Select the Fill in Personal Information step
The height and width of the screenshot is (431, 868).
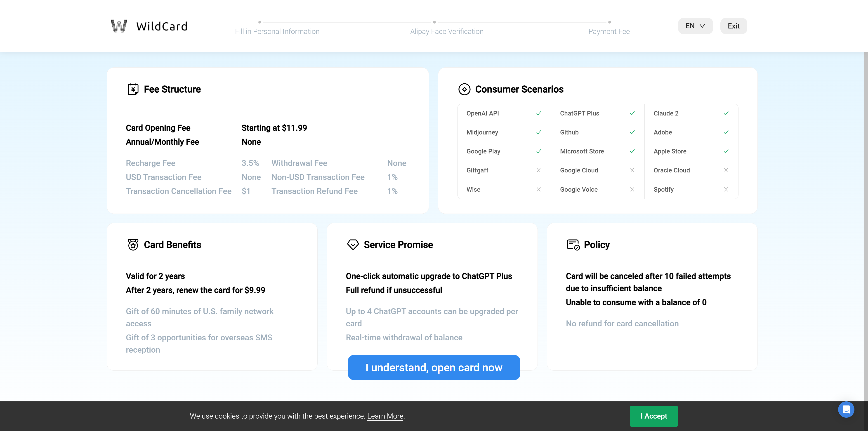pyautogui.click(x=277, y=31)
